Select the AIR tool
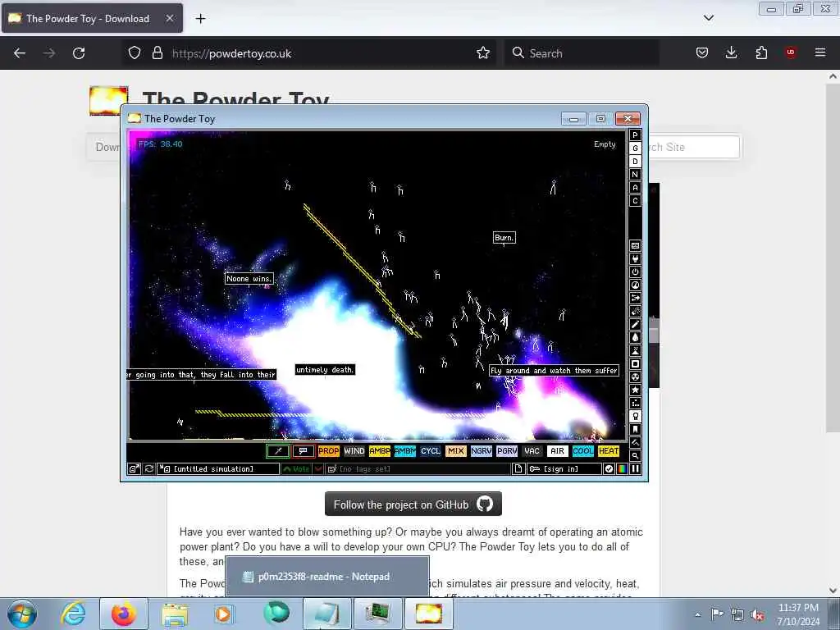840x630 pixels. (558, 451)
